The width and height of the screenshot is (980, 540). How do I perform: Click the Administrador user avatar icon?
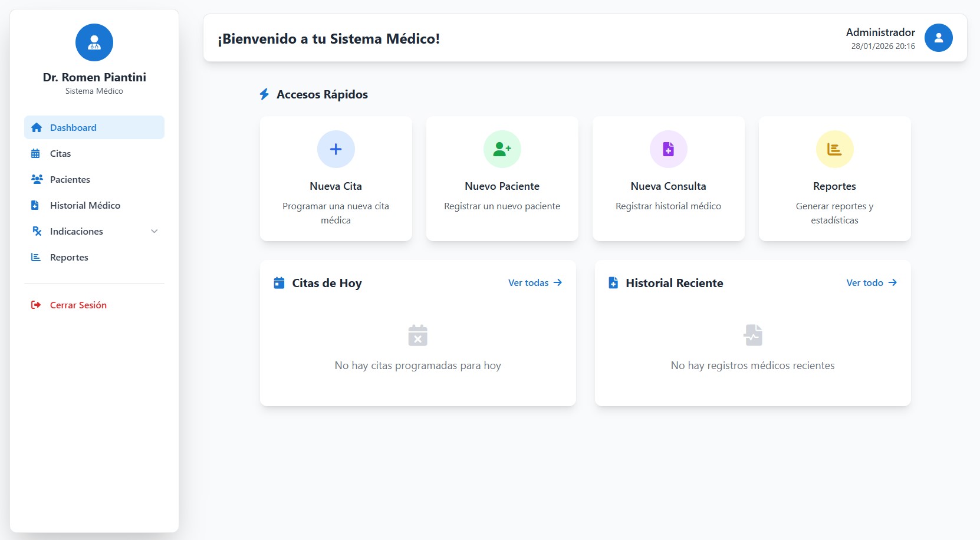tap(939, 38)
